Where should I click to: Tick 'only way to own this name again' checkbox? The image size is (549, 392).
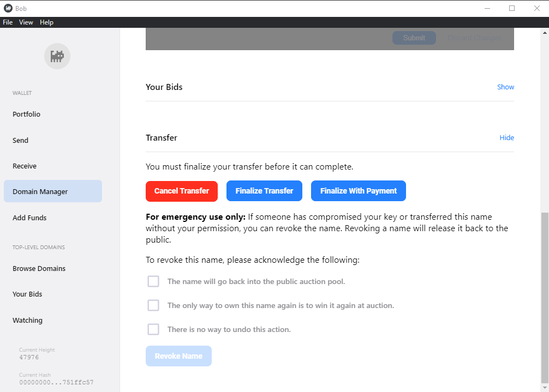(153, 305)
